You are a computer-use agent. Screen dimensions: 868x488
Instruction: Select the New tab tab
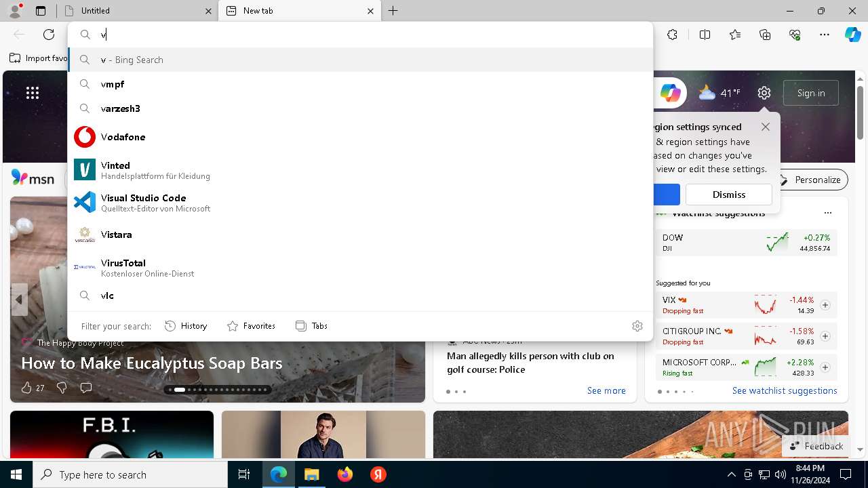click(300, 11)
